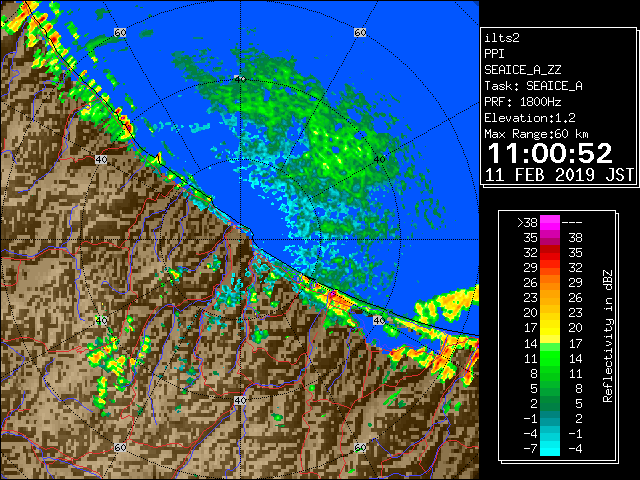Click the '60' range label on southeast land
The height and width of the screenshot is (480, 640).
360,447
